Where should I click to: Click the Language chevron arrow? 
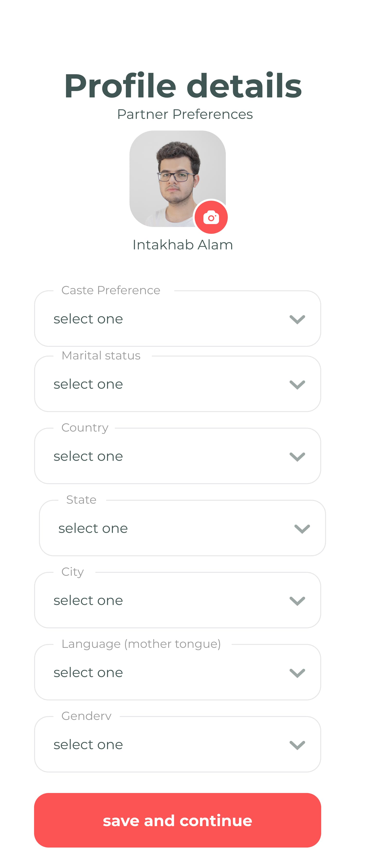point(297,673)
